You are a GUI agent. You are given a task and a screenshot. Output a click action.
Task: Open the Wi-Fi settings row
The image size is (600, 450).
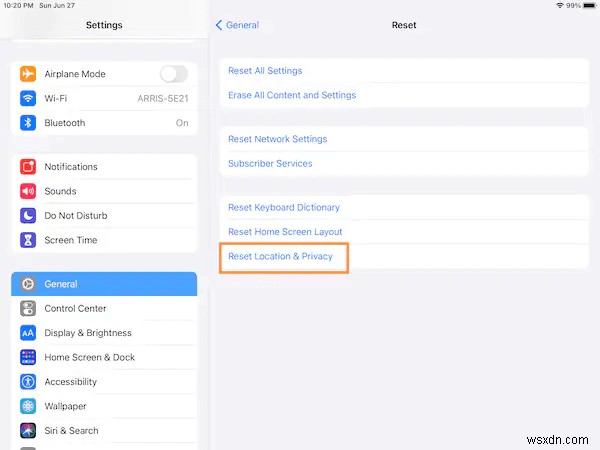pyautogui.click(x=104, y=98)
